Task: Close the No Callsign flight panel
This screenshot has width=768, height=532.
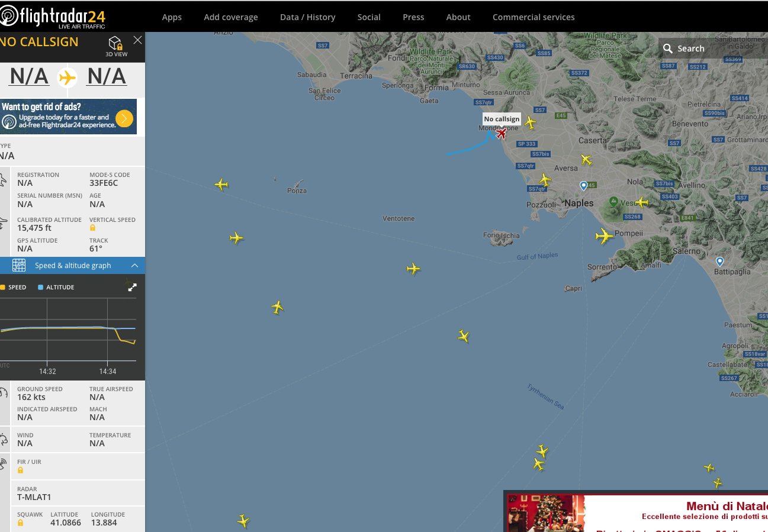Action: [137, 40]
